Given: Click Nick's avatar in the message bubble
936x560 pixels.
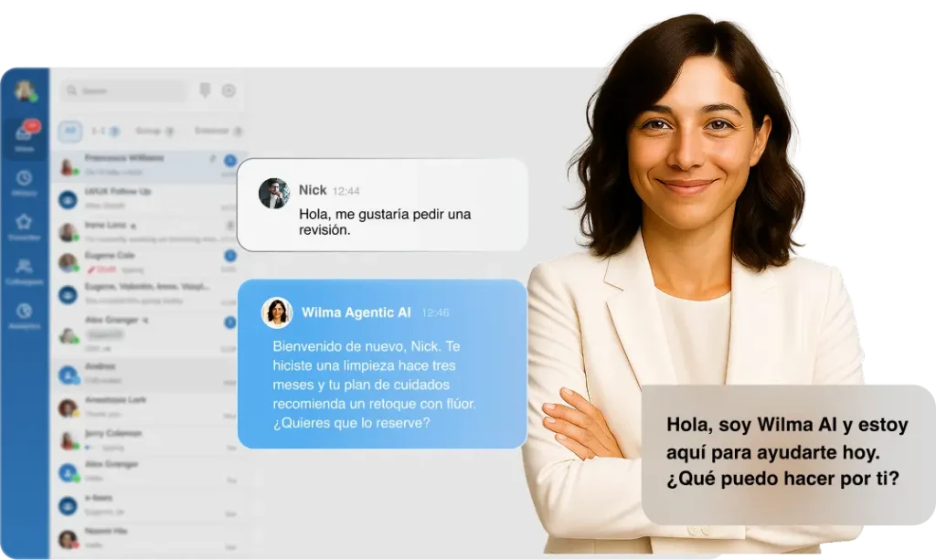Looking at the screenshot, I should pos(273,193).
